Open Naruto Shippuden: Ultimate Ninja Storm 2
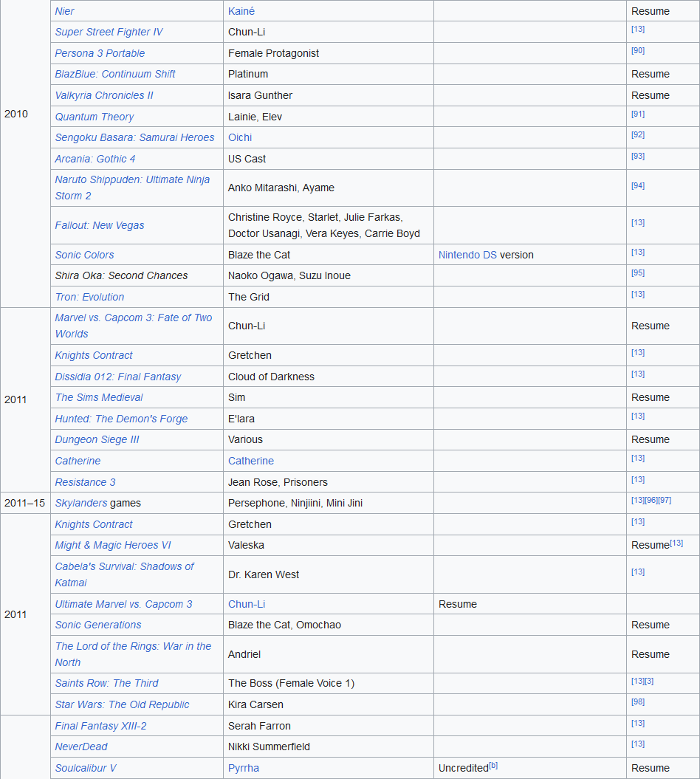 pos(132,188)
